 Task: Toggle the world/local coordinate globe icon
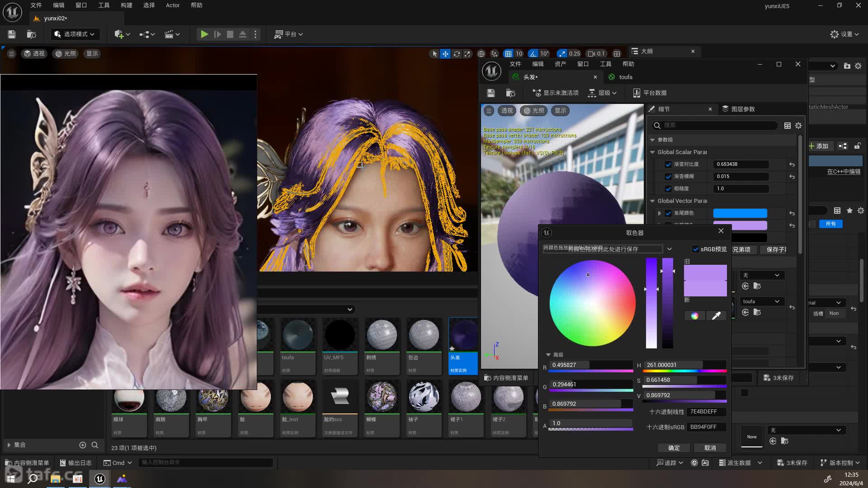pyautogui.click(x=481, y=54)
